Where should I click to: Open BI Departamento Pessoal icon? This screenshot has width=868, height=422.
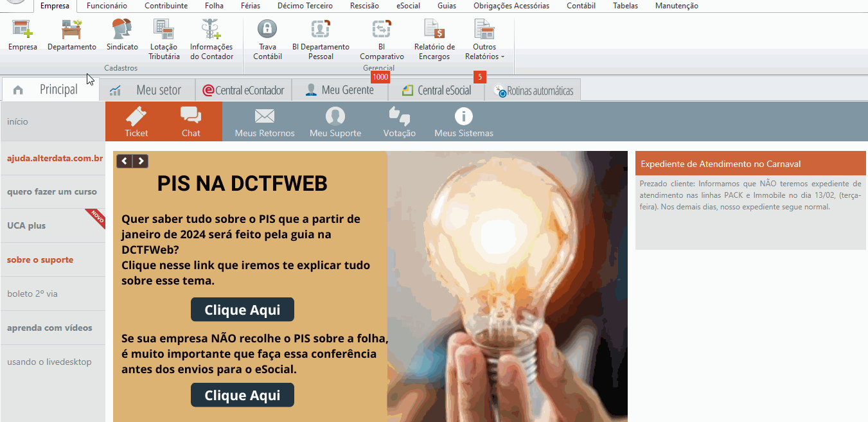click(x=321, y=29)
